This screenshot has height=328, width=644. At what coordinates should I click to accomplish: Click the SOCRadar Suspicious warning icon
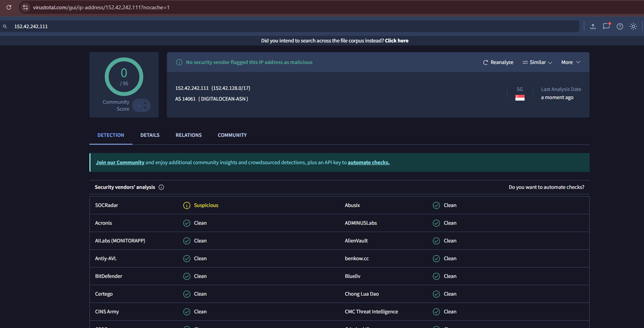click(x=187, y=205)
